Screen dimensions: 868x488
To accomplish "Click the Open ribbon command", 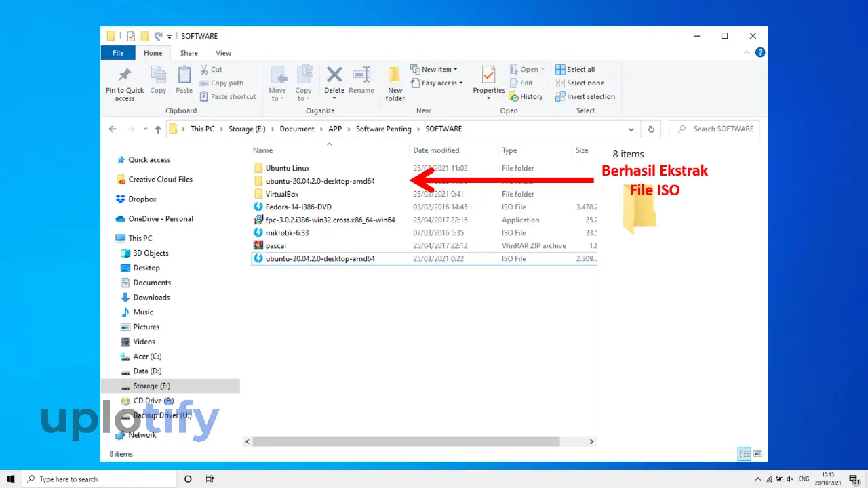I will pyautogui.click(x=527, y=69).
